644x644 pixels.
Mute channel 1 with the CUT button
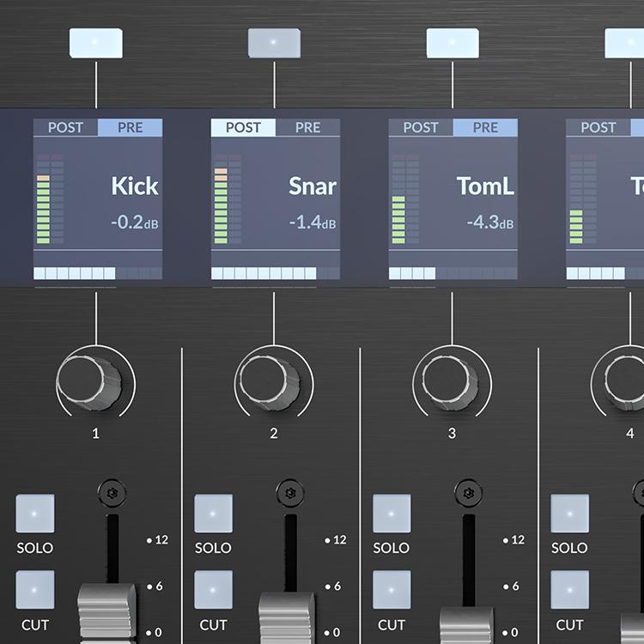(x=34, y=590)
